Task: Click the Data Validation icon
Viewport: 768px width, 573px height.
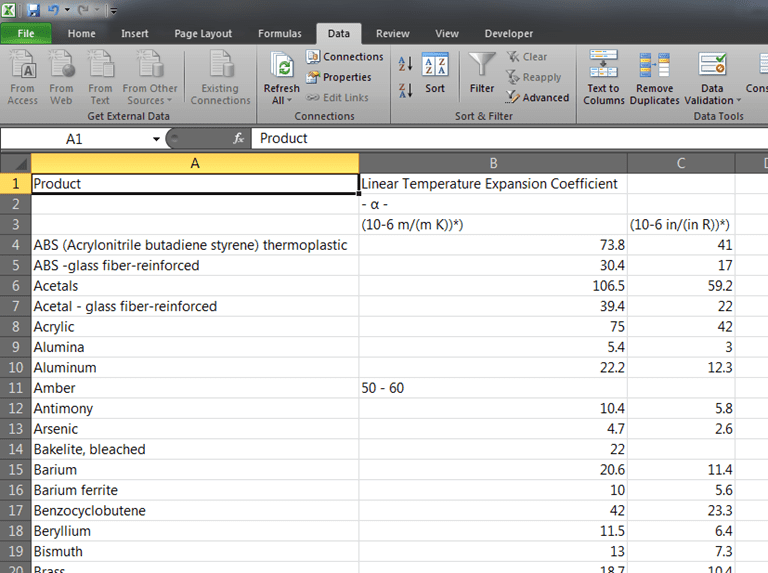Action: (712, 65)
